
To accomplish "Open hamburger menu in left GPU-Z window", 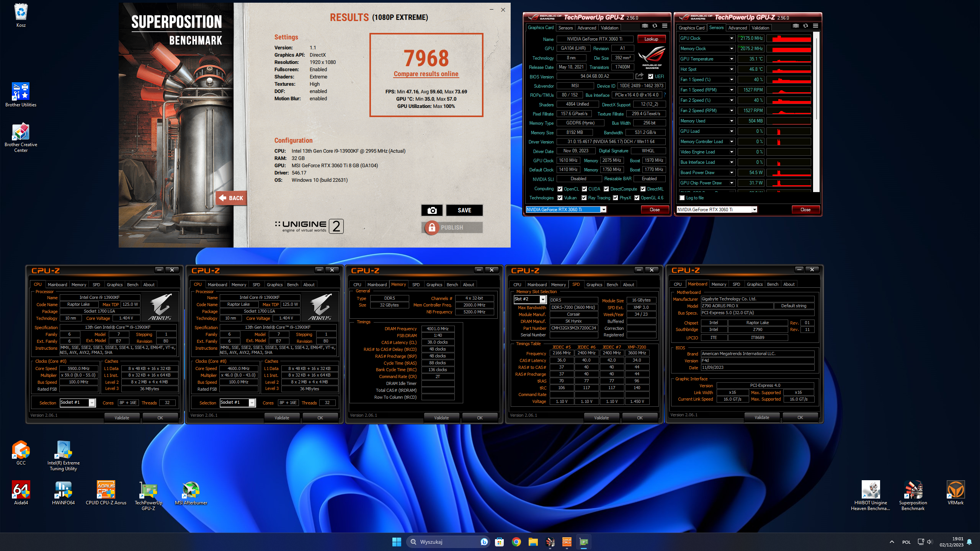I will [665, 26].
